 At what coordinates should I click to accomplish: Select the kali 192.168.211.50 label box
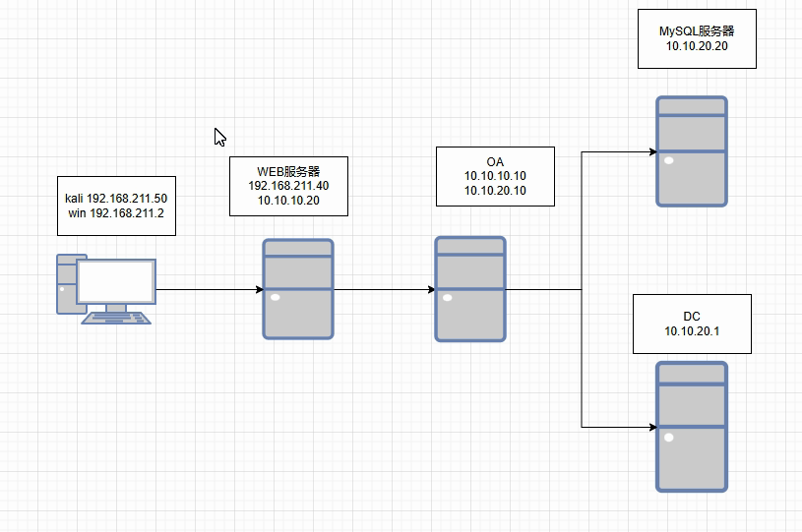pos(116,205)
